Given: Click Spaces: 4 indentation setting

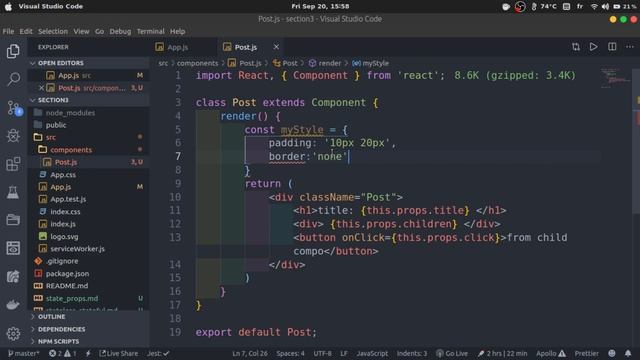Looking at the screenshot, I should [x=290, y=353].
